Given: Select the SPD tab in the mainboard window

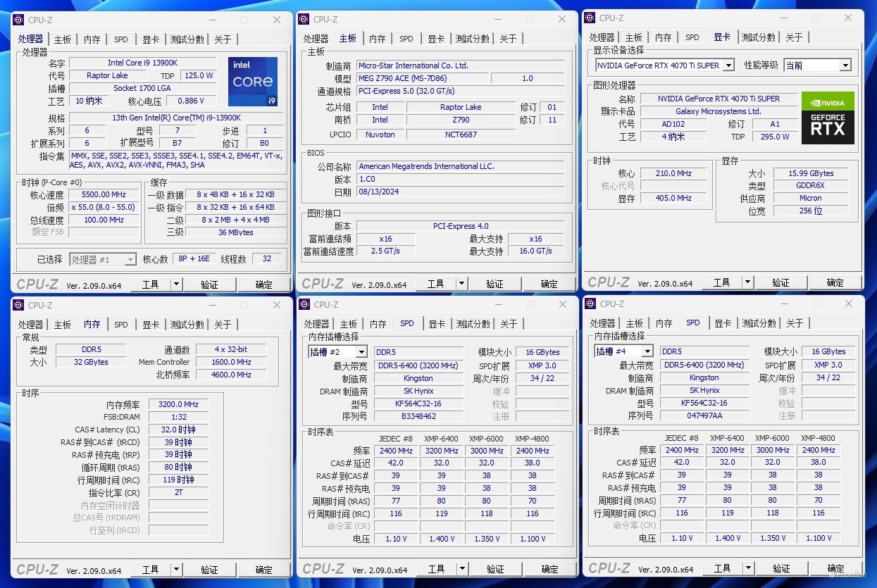Looking at the screenshot, I should [406, 39].
